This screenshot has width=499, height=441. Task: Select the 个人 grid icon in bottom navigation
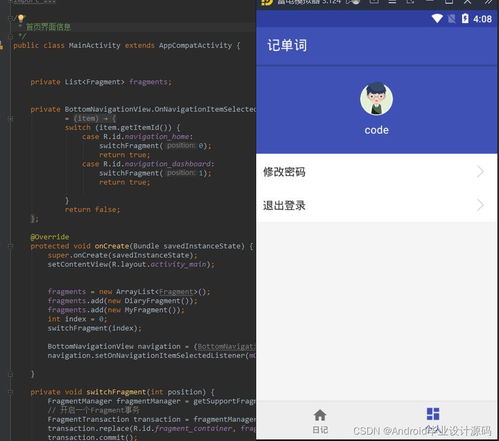point(433,414)
